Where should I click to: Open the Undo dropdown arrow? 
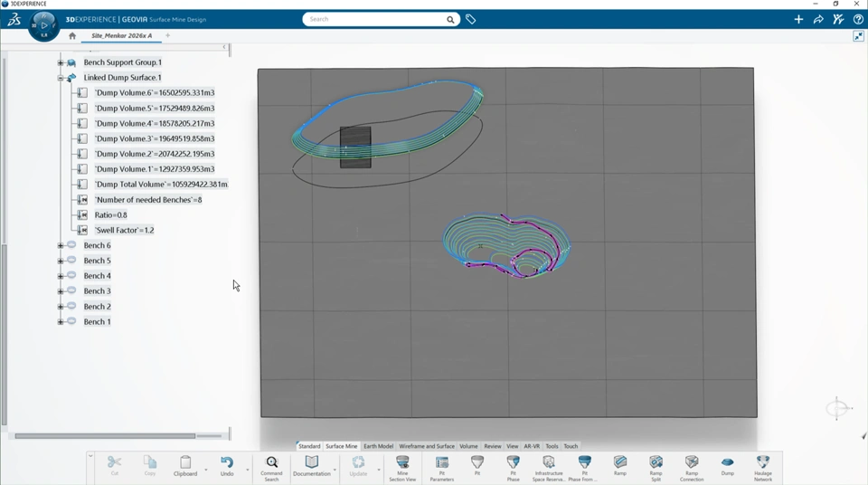pyautogui.click(x=248, y=470)
